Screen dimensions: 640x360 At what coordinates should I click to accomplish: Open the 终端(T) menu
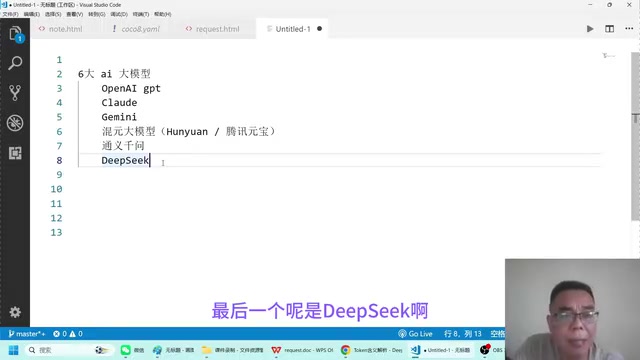141,14
